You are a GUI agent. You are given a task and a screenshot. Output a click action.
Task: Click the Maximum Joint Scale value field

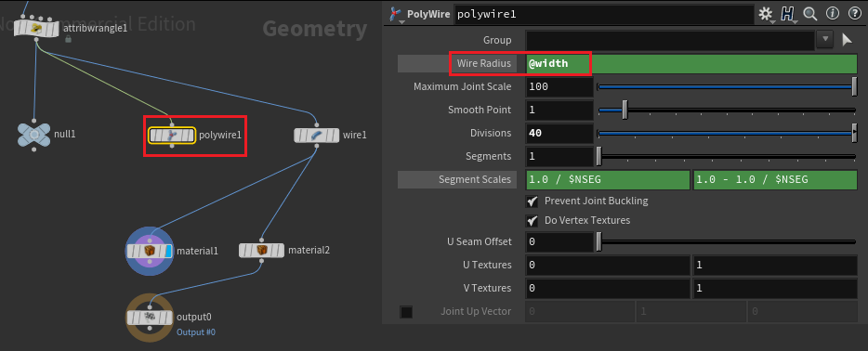click(x=559, y=86)
